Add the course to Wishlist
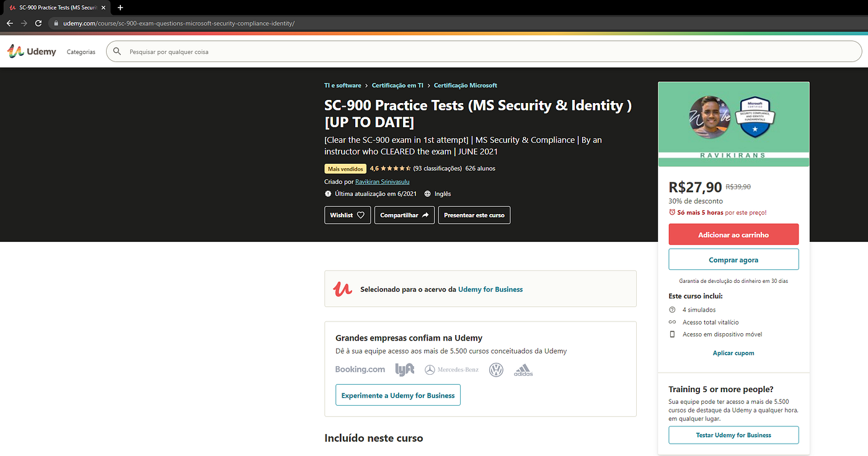Viewport: 868px width, 456px height. (347, 215)
